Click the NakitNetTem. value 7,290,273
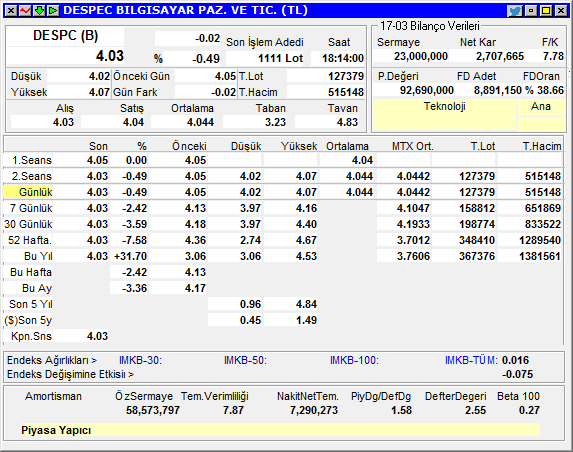Image resolution: width=573 pixels, height=452 pixels. (x=314, y=410)
